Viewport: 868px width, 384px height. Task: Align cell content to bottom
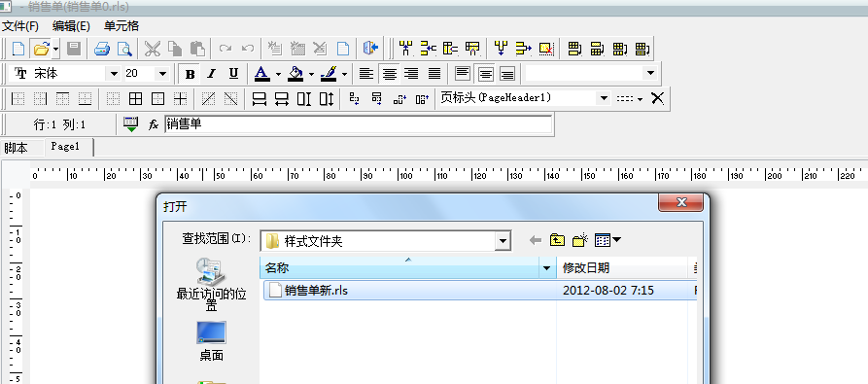pos(507,73)
